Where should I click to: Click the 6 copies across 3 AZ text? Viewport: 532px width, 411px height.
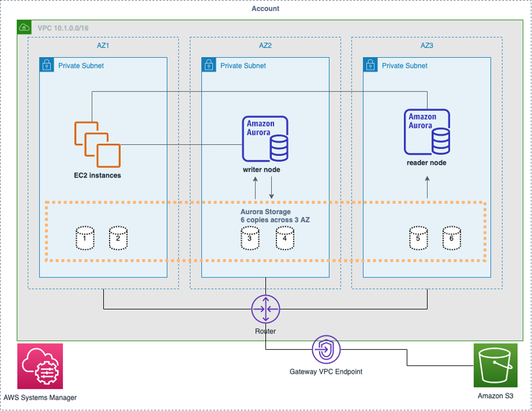coord(275,220)
